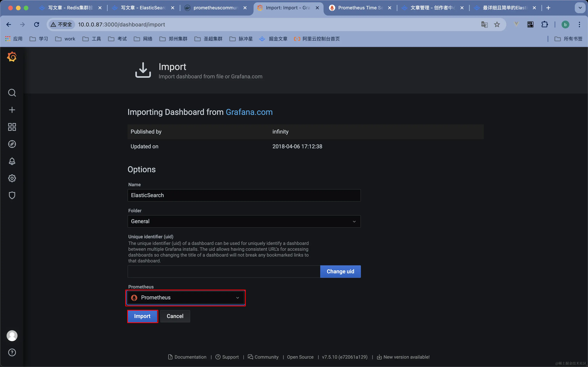This screenshot has height=367, width=588.
Task: Open the 阿里云控制台首页 bookmark
Action: 317,39
